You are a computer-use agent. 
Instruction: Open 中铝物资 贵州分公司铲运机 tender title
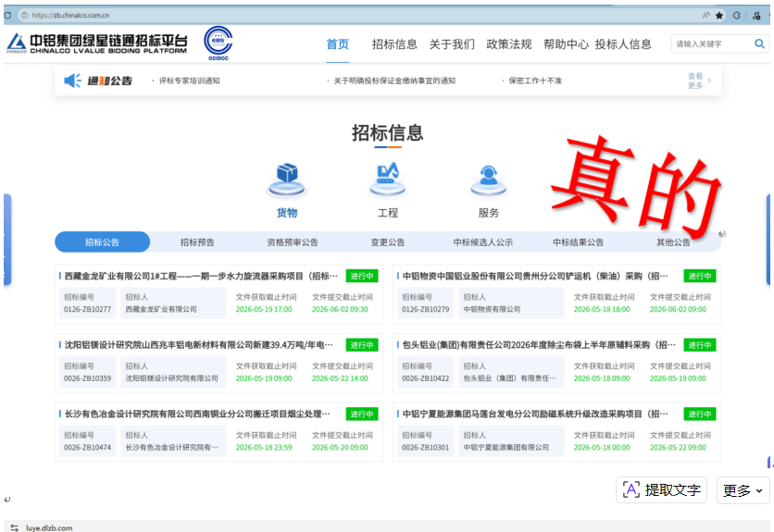pos(535,276)
